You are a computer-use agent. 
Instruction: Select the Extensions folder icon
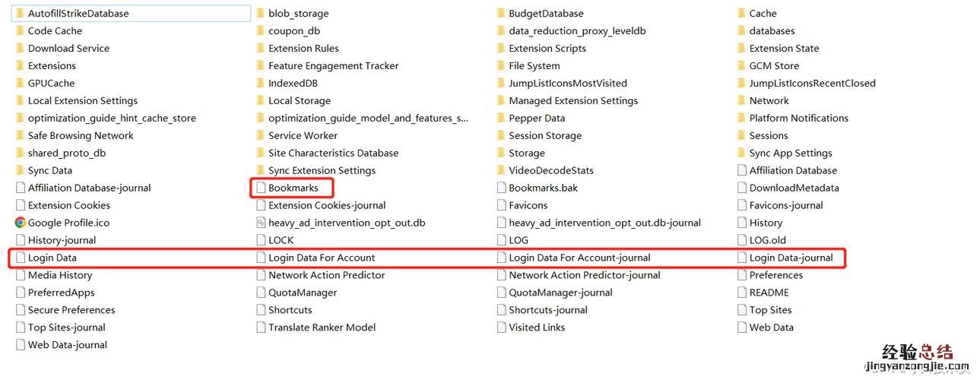coord(20,65)
